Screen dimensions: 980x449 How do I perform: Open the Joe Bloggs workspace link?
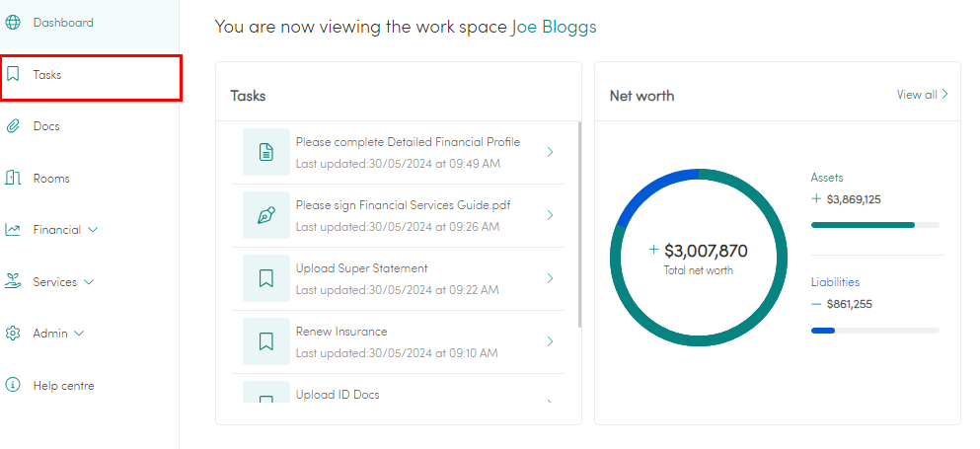click(554, 27)
